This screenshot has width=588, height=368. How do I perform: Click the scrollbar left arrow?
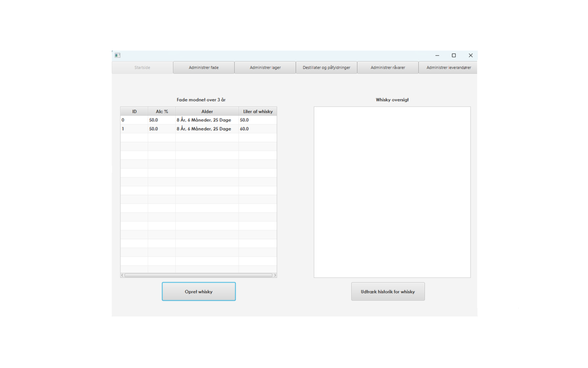[122, 275]
